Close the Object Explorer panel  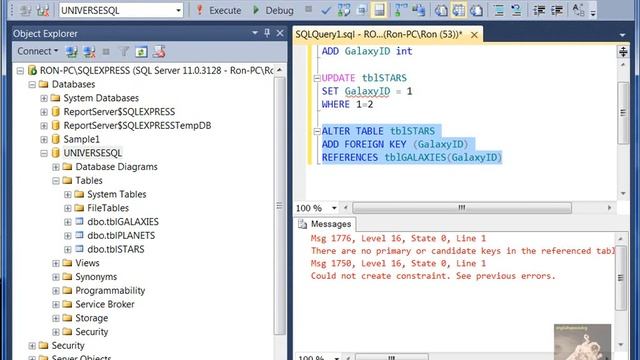280,33
